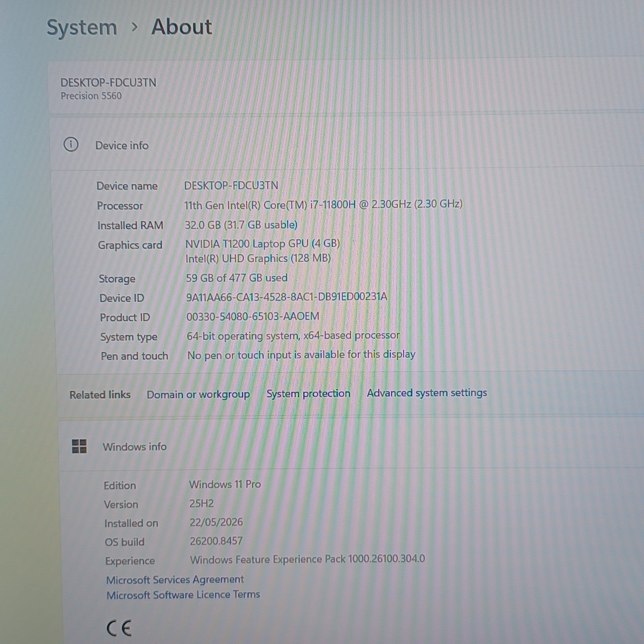Select the device name DESKTOP-FDCU3TN in header
This screenshot has height=644, width=644.
[x=108, y=83]
